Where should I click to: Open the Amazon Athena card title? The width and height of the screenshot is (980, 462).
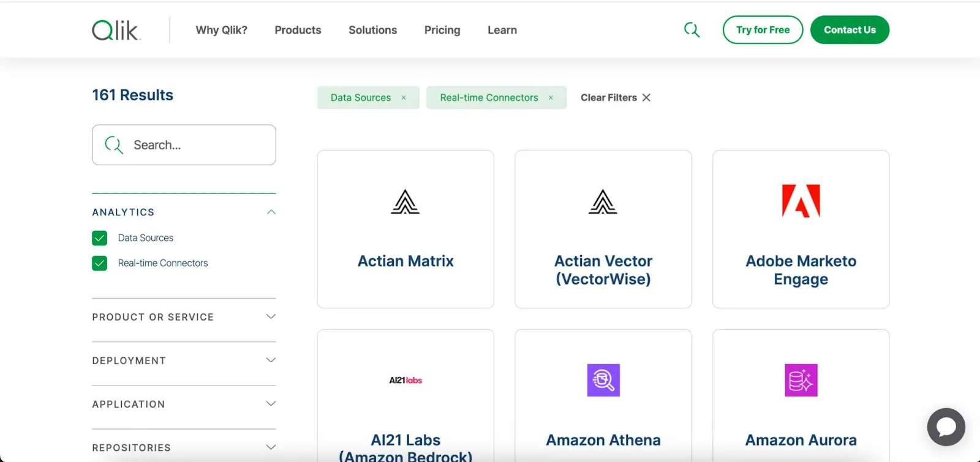(603, 440)
